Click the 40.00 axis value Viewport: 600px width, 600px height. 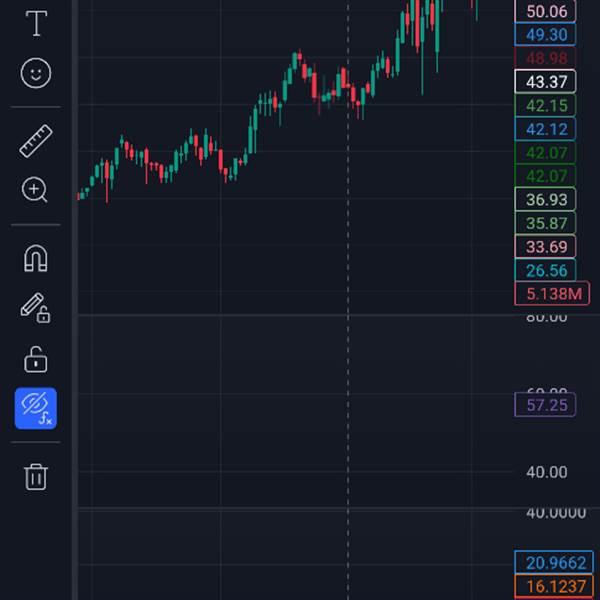coord(547,472)
